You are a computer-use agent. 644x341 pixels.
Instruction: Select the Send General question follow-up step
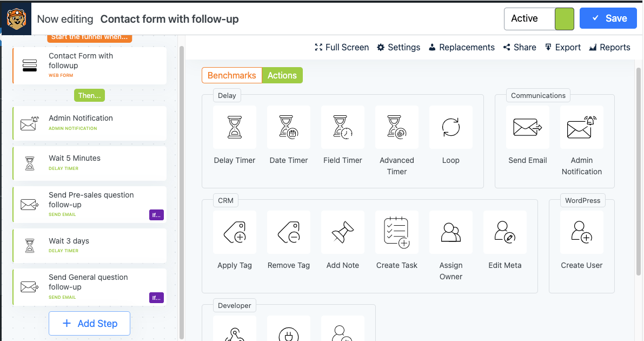pos(90,287)
